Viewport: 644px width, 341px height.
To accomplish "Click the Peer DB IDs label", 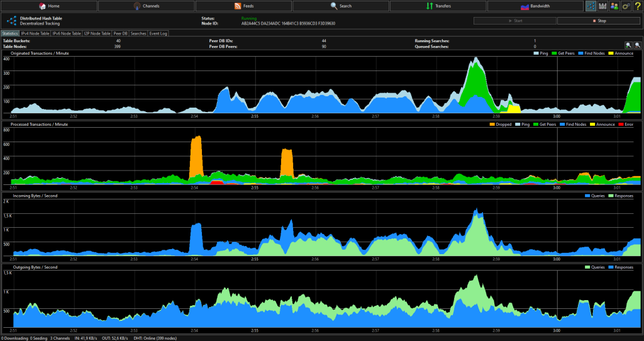I will click(x=221, y=41).
